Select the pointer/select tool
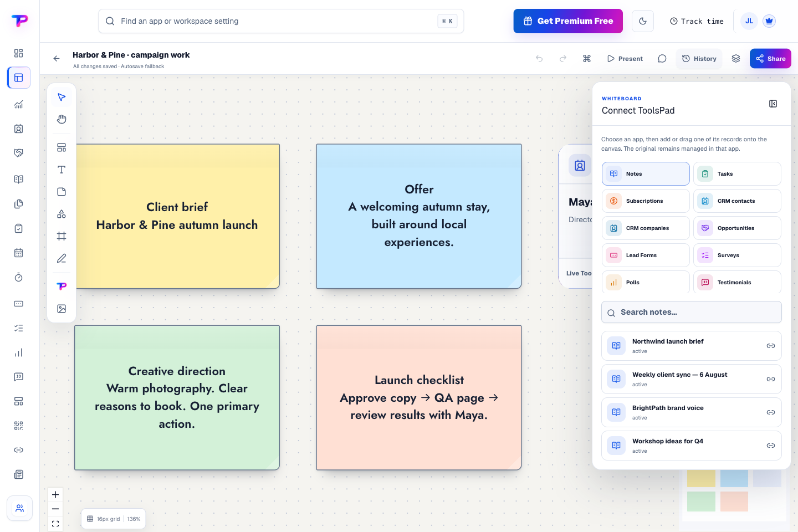The height and width of the screenshot is (532, 798). (62, 98)
